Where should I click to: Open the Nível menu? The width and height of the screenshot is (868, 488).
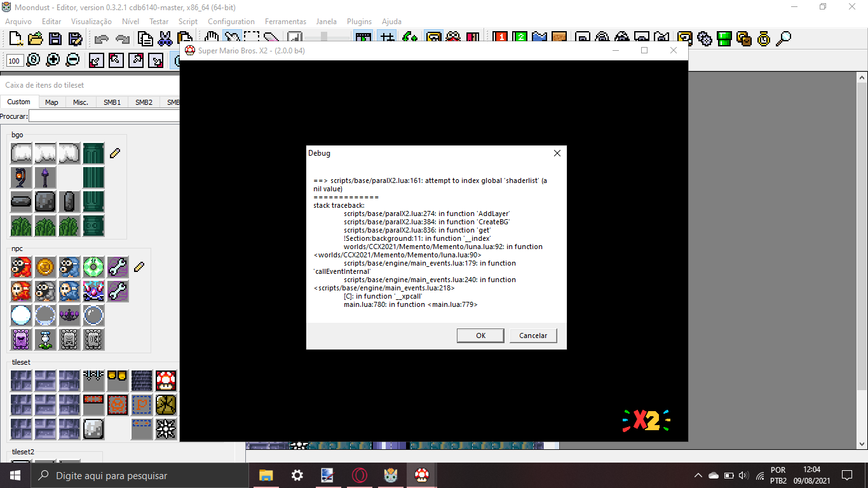point(130,21)
